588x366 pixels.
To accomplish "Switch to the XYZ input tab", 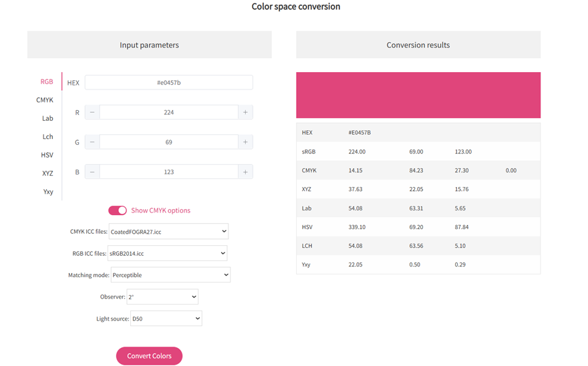I will click(47, 173).
